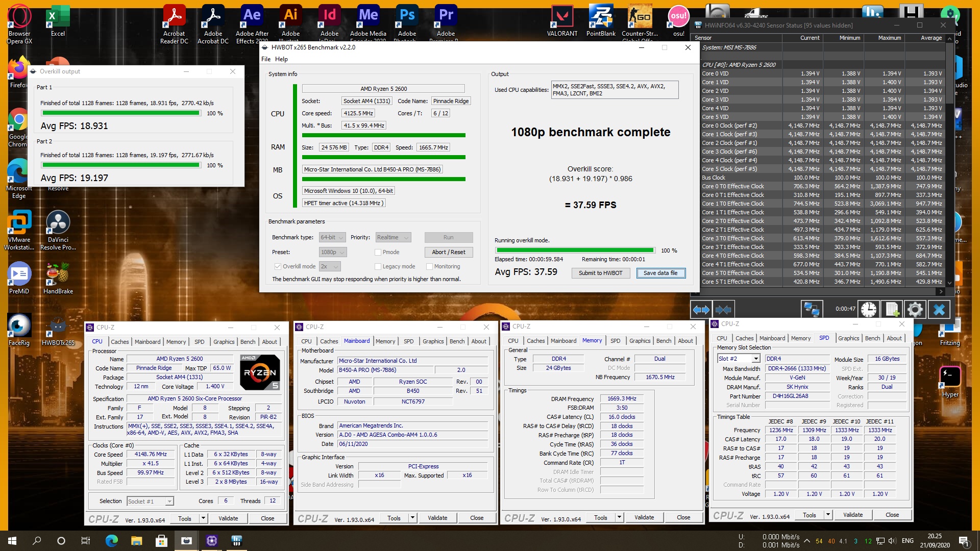Toggle the Pmode checkbox
The image size is (980, 551).
click(378, 252)
